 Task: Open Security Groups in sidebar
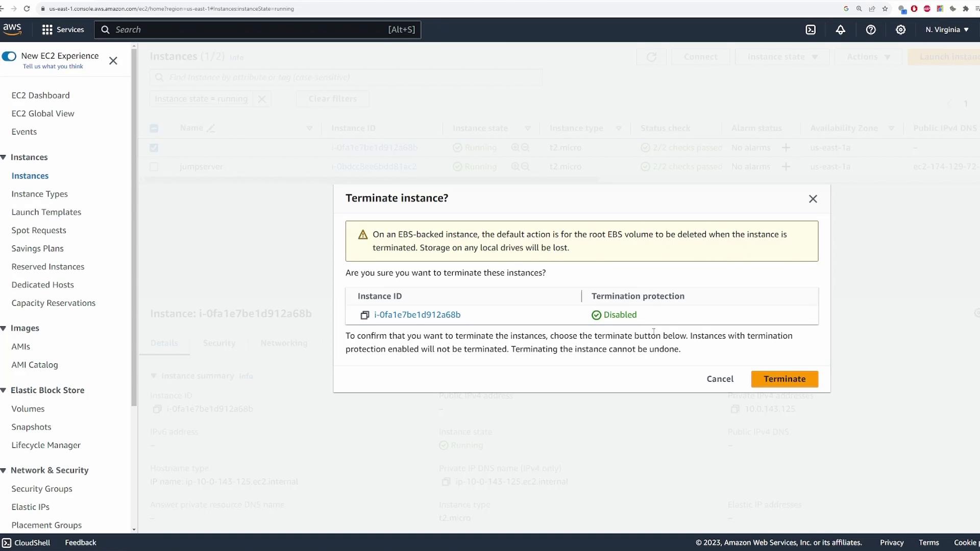click(42, 489)
